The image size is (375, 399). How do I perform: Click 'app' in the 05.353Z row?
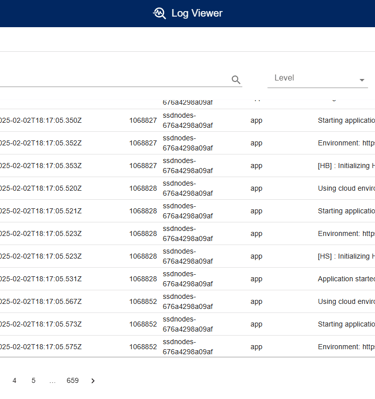(256, 166)
